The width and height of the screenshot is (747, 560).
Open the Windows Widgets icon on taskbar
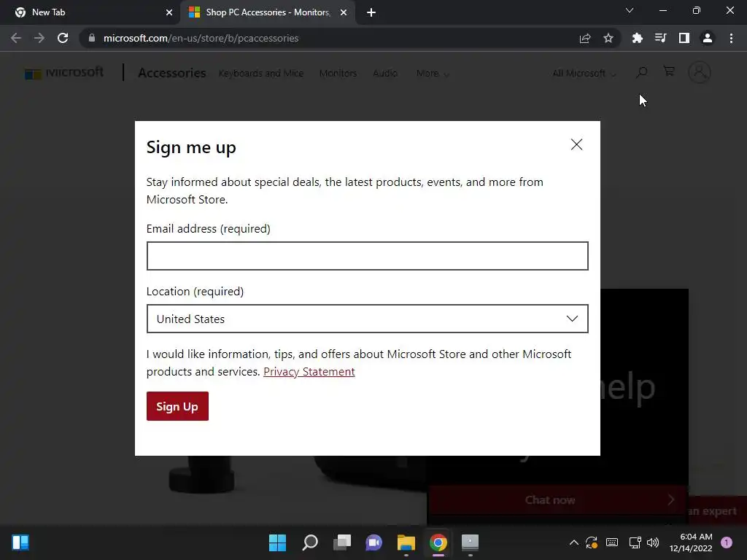pos(20,542)
